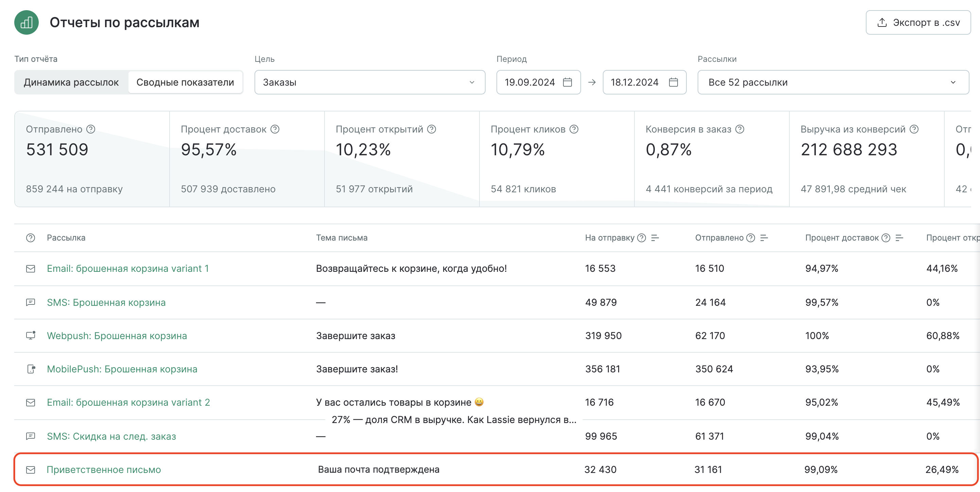980x492 pixels.
Task: Expand the chevron of the Рассылки selector
Action: 953,82
